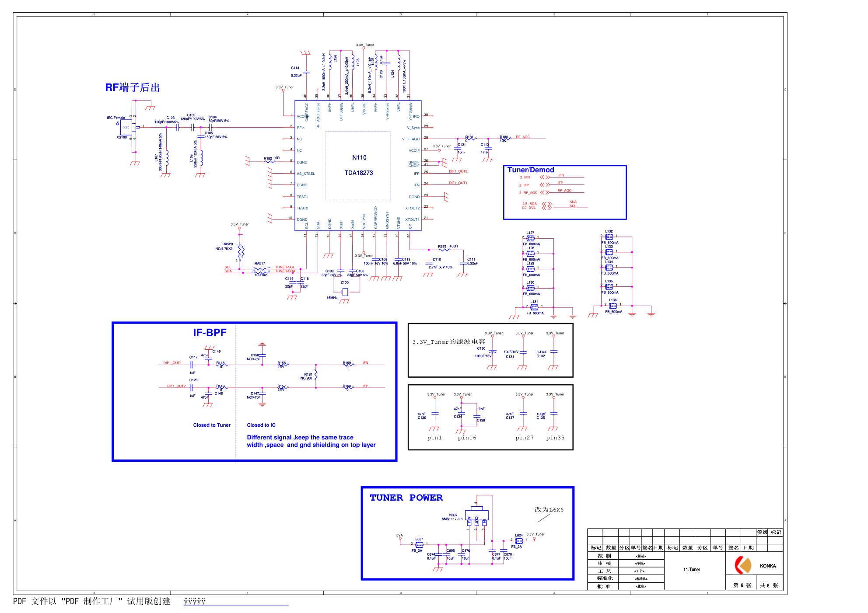Image resolution: width=868 pixels, height=613 pixels.
Task: Click the AMS1117-3.3 regulator N807 symbol
Action: (476, 516)
